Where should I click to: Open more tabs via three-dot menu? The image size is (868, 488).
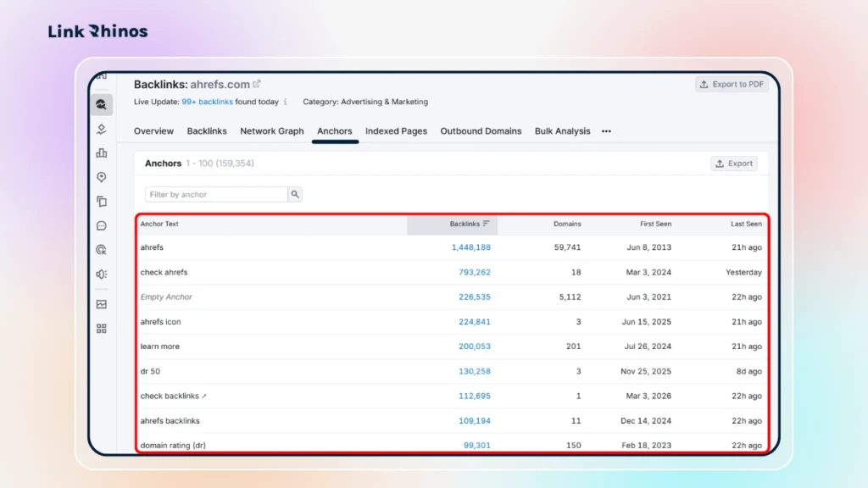[x=606, y=131]
